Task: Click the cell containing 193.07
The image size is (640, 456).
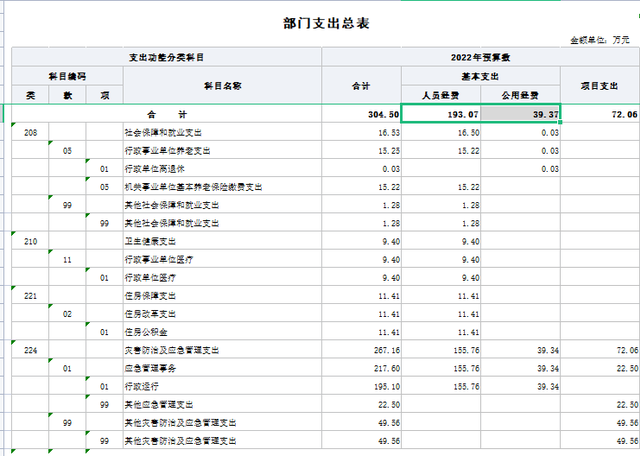Action: [441, 115]
